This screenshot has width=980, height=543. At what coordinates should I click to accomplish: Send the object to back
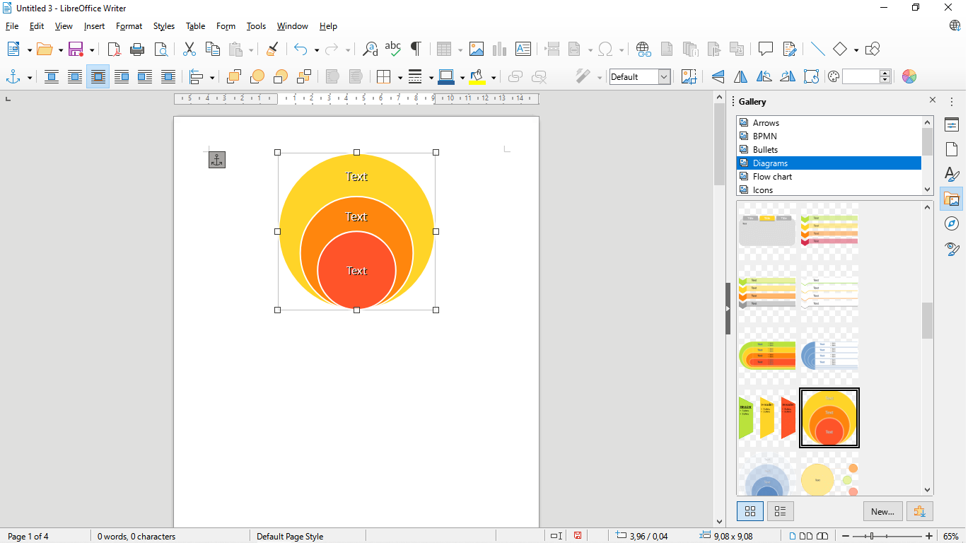coord(304,76)
